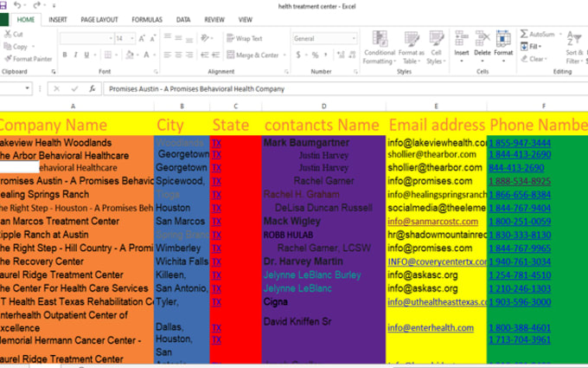Open the FORMULAS tab
The width and height of the screenshot is (588, 368).
pyautogui.click(x=147, y=20)
